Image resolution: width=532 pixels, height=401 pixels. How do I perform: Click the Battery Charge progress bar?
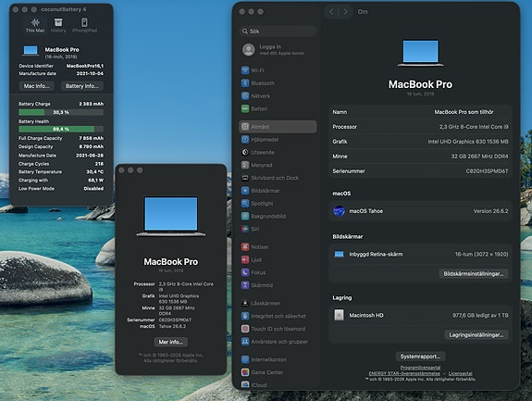(61, 112)
